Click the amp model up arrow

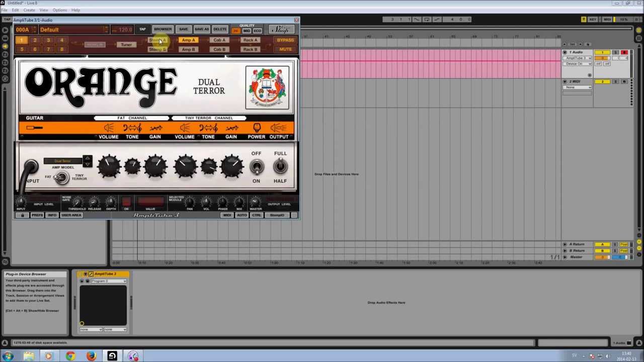(87, 159)
